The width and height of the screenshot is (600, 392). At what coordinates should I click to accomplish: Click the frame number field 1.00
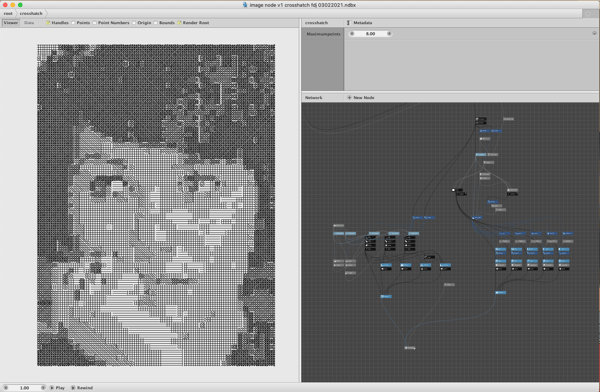coord(24,387)
